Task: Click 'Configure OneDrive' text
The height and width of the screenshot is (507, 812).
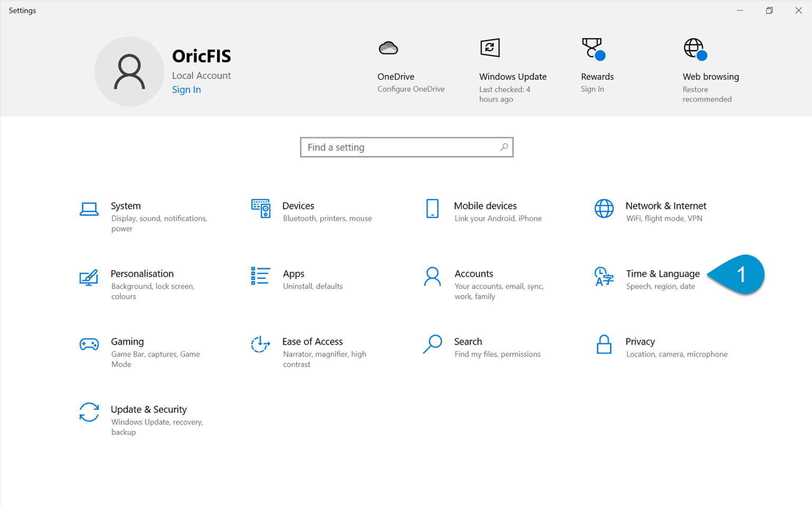Action: [x=411, y=89]
